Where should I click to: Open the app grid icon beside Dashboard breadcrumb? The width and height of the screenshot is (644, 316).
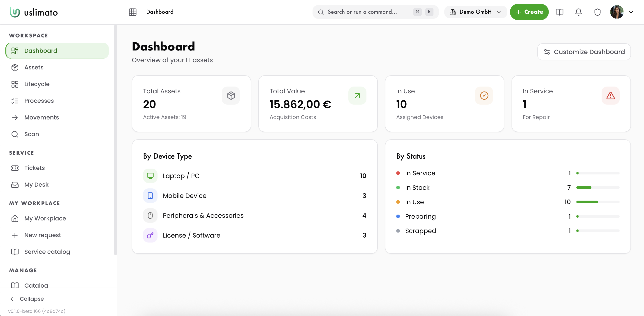pos(132,12)
